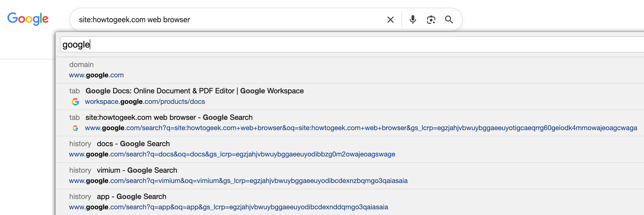Select 'app - Google Search' history entry
This screenshot has width=644, height=215.
[x=132, y=197]
